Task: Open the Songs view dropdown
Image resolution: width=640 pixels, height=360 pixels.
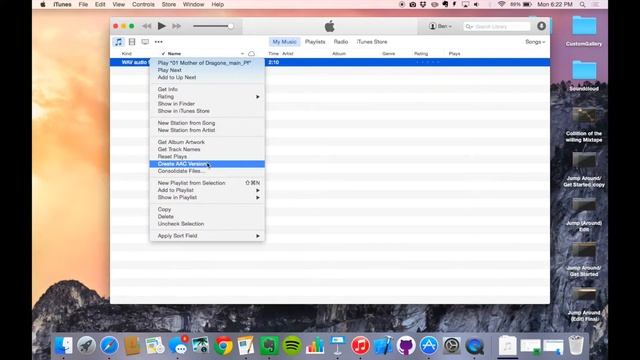Action: click(535, 42)
